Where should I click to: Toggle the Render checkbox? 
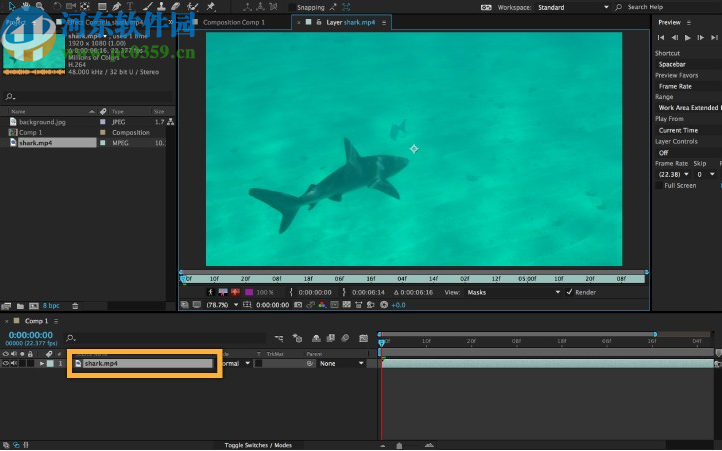570,292
